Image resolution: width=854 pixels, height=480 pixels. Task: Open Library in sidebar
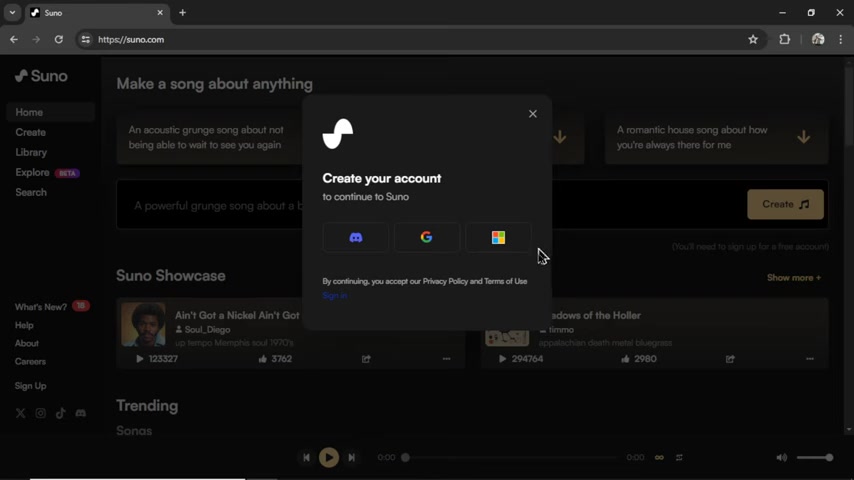31,153
